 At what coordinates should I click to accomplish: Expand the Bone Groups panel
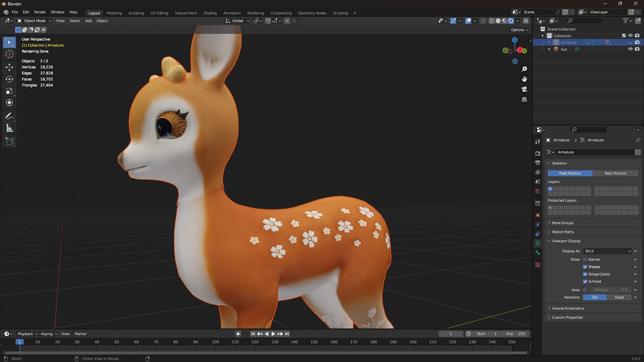coord(562,223)
